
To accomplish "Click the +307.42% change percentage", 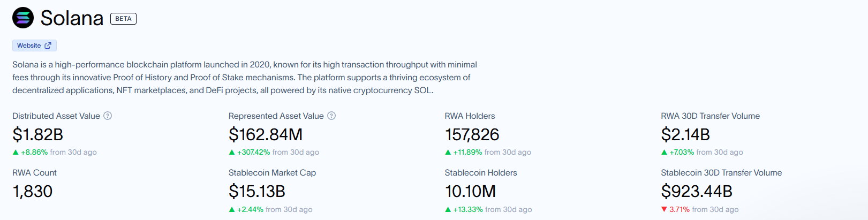I will pyautogui.click(x=254, y=153).
